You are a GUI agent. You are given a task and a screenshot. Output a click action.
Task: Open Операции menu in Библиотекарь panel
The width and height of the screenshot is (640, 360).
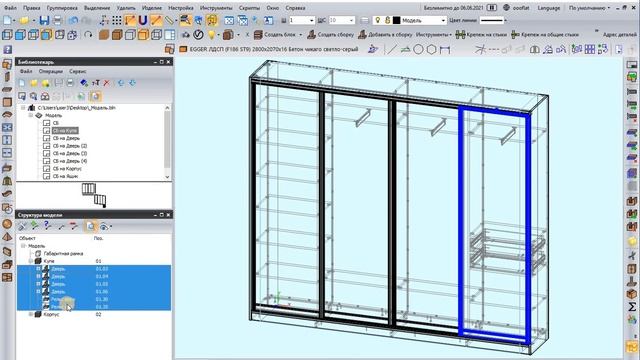coord(51,71)
